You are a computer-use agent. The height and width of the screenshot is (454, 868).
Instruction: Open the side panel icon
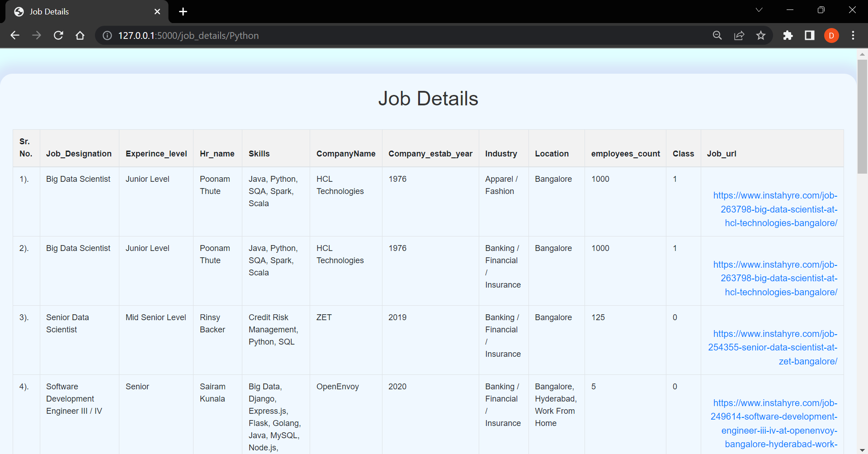click(x=810, y=35)
